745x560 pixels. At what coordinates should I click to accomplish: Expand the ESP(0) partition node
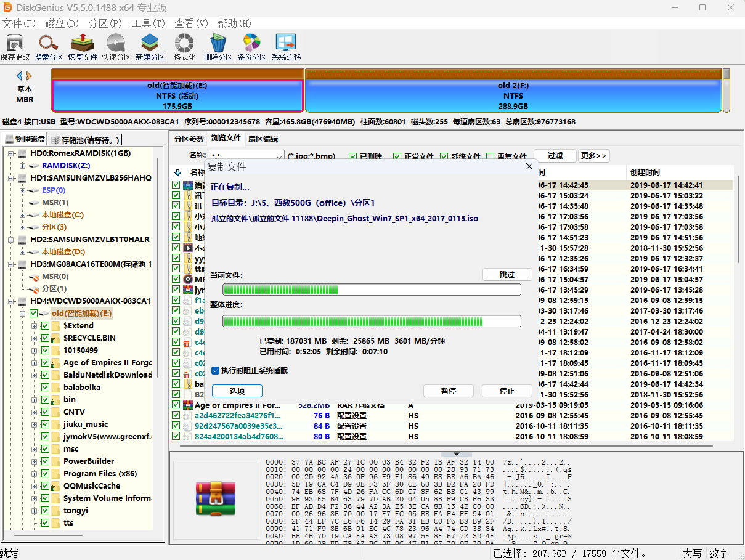coord(23,190)
